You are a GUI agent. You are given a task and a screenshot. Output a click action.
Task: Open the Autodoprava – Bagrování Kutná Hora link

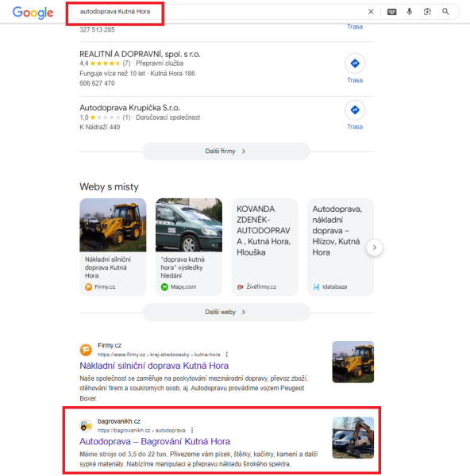[155, 441]
